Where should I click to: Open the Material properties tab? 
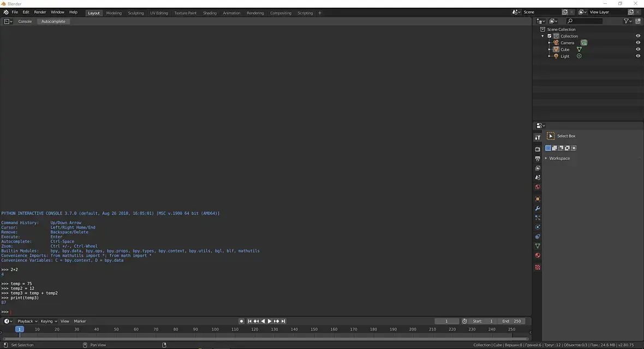click(x=538, y=255)
